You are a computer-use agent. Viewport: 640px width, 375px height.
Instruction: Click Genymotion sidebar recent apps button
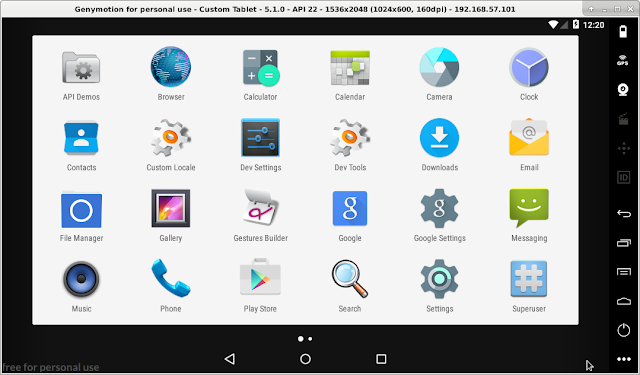pos(624,243)
